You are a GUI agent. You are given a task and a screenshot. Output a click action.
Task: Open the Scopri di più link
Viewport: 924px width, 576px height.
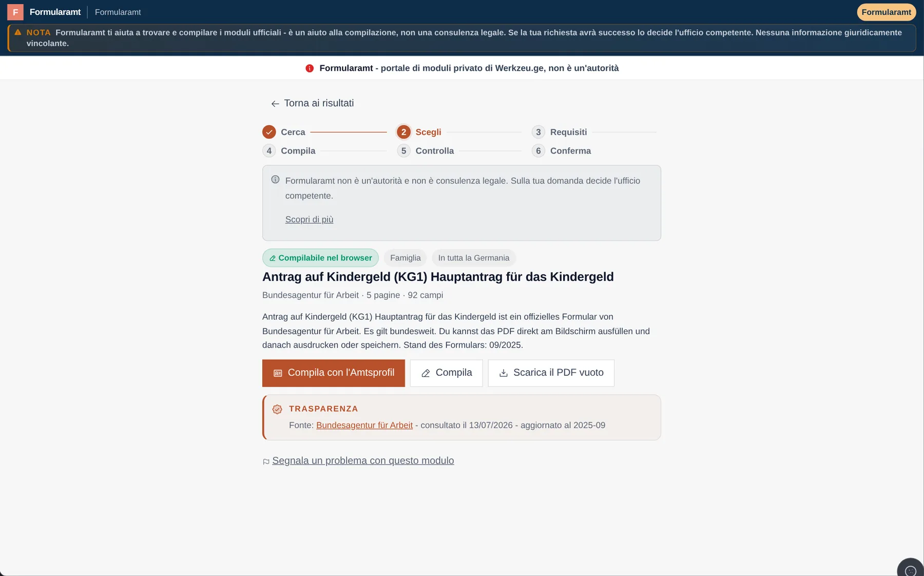coord(309,219)
